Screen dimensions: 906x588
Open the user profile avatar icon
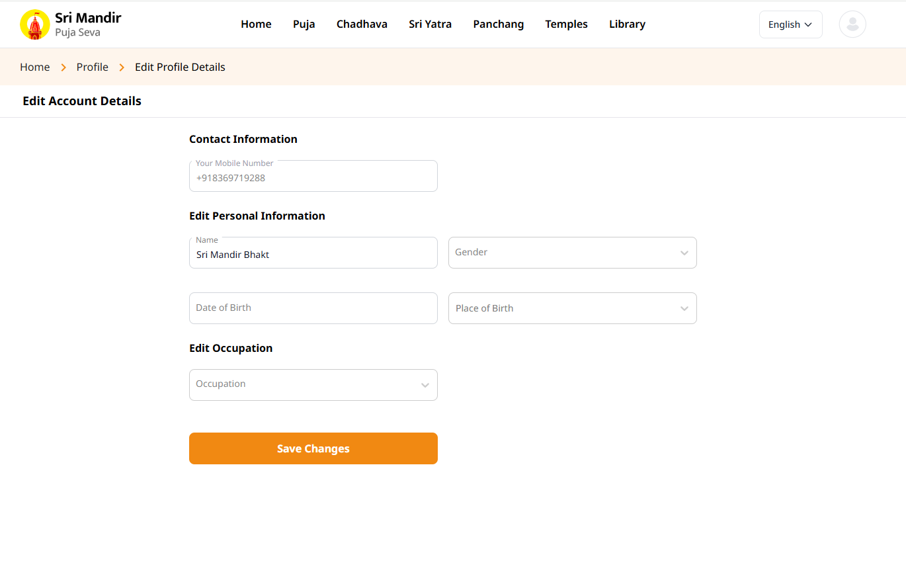852,24
